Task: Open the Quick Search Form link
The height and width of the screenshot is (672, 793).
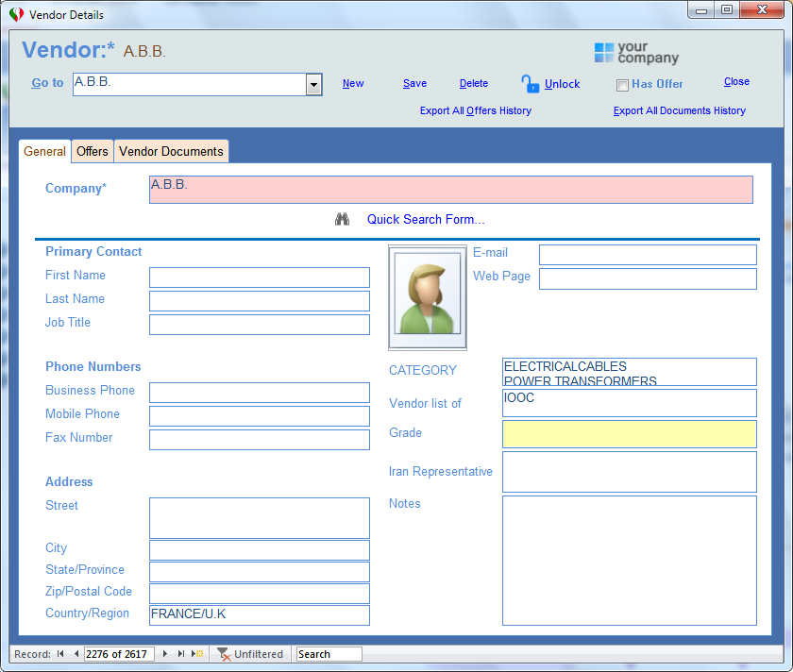Action: pyautogui.click(x=426, y=220)
